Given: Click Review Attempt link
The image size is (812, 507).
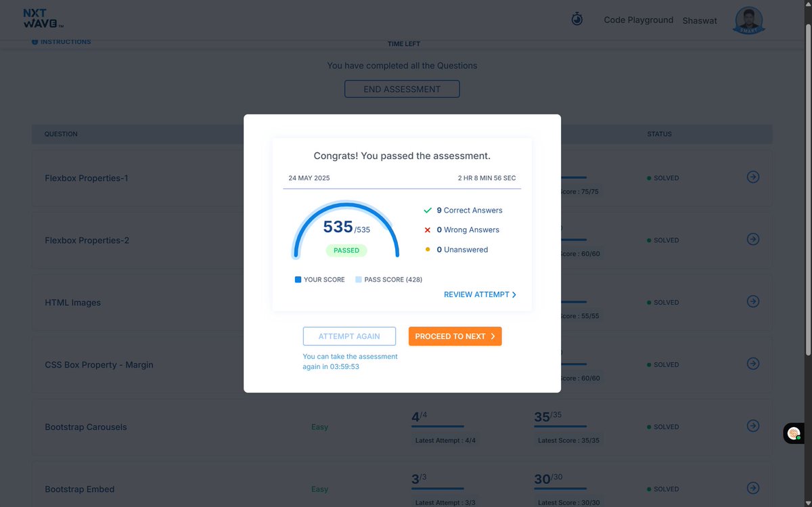Looking at the screenshot, I should [x=480, y=294].
